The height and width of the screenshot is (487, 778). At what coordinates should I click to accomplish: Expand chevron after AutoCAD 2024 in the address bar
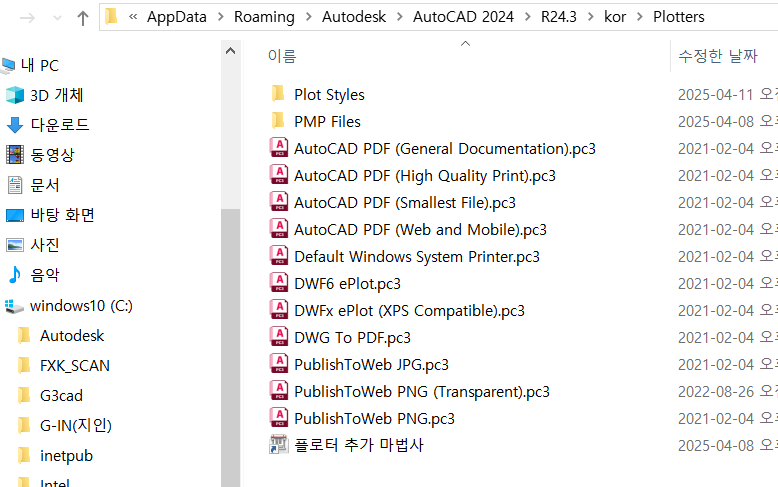(x=527, y=17)
